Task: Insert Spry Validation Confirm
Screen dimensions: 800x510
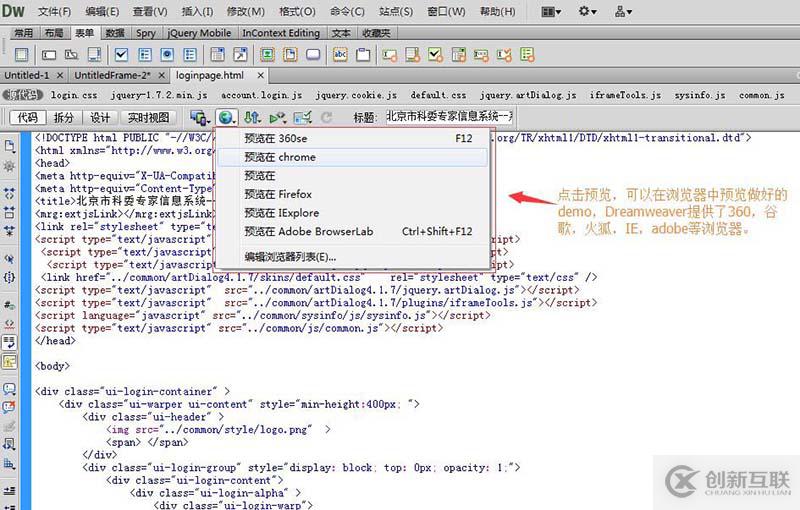Action: tap(504, 55)
